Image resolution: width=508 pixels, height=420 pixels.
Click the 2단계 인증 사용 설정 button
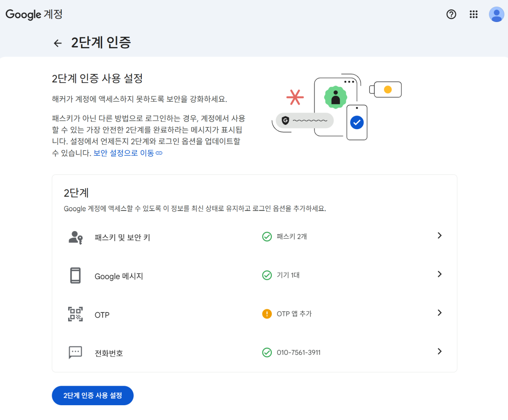point(93,395)
